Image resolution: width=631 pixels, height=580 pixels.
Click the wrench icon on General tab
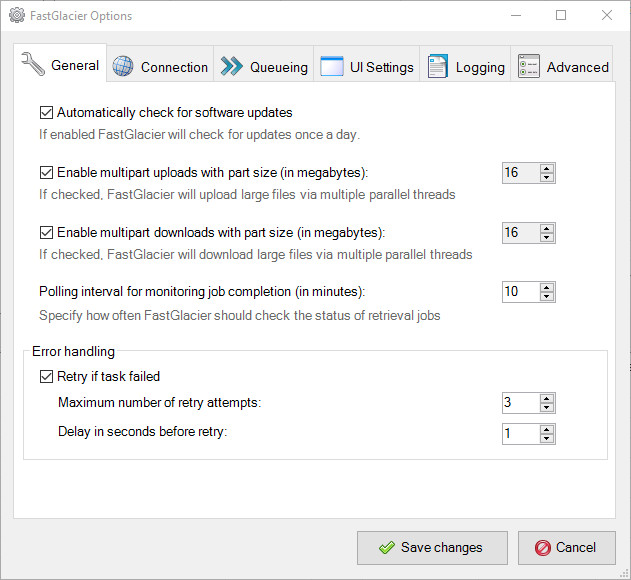pos(33,64)
